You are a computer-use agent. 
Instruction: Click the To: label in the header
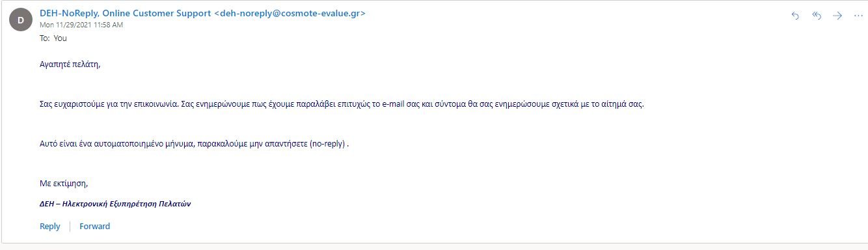pos(45,38)
